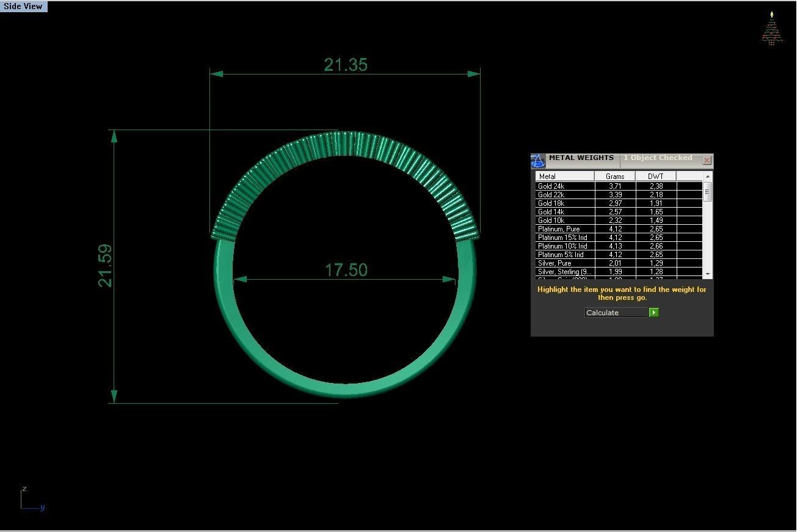Select the ribbed upper section of the ring
Screen dimensions: 800x532
pos(345,145)
